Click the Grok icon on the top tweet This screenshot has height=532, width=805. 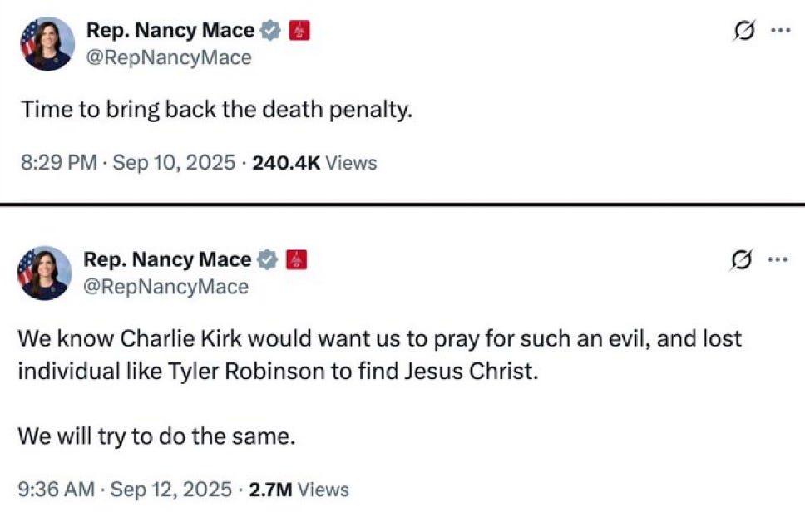pyautogui.click(x=744, y=31)
